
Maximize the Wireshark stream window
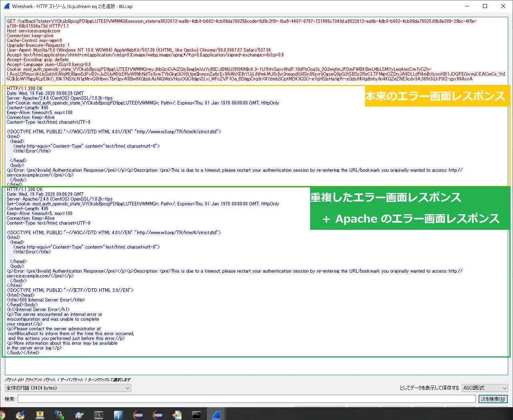(x=485, y=6)
